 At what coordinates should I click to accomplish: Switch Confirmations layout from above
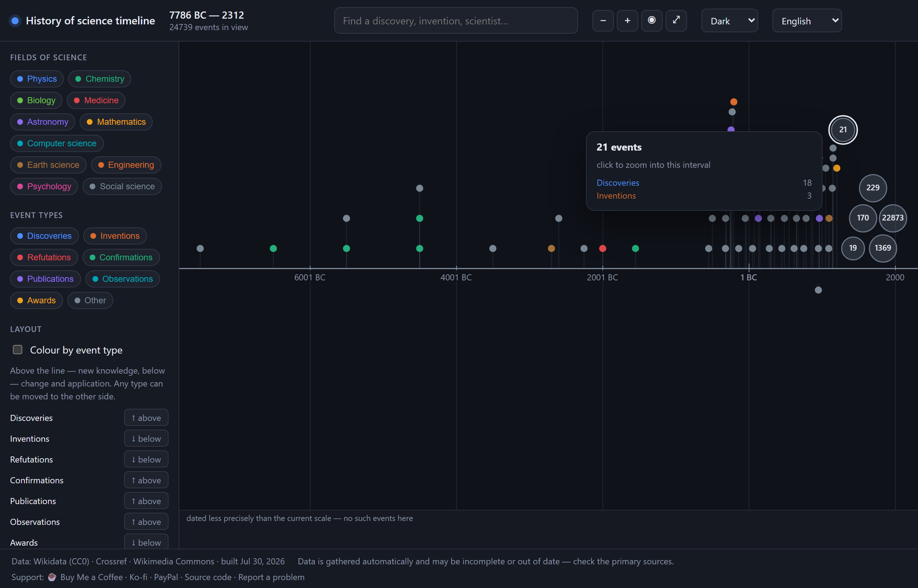(x=146, y=480)
